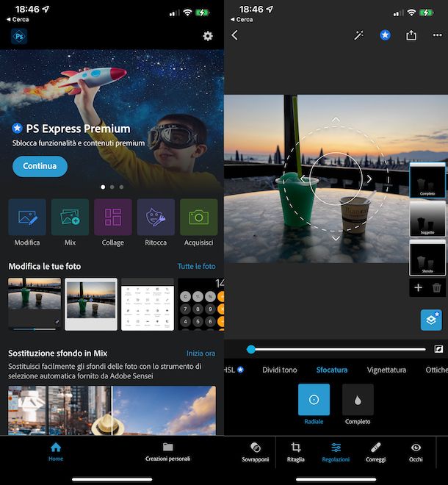The width and height of the screenshot is (448, 485).
Task: Tap Cerca back link in left status bar
Action: click(x=18, y=19)
